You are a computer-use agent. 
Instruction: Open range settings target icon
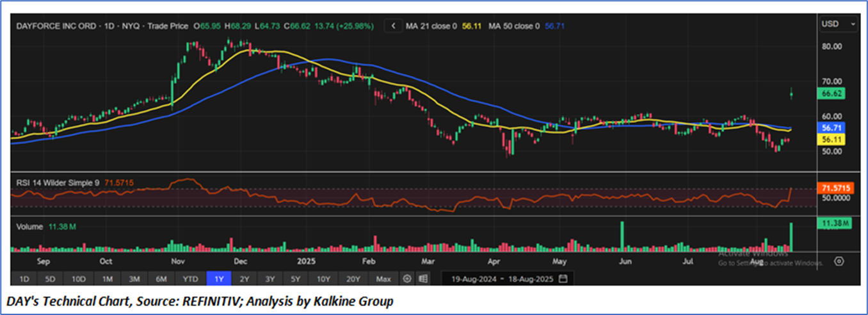(407, 279)
